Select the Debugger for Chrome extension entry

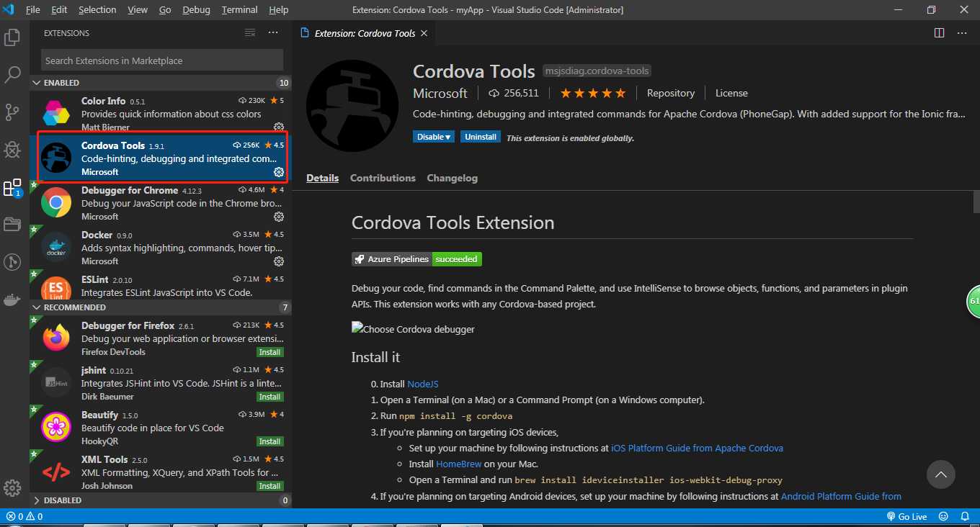click(x=160, y=203)
